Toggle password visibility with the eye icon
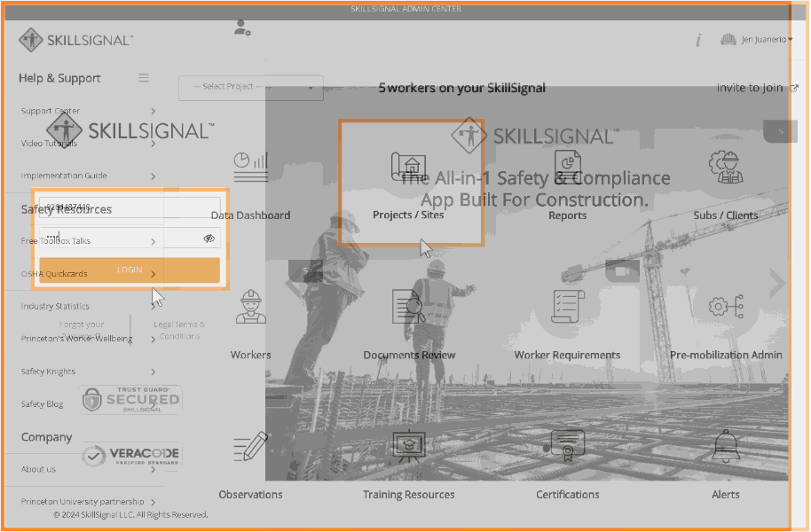 [209, 239]
